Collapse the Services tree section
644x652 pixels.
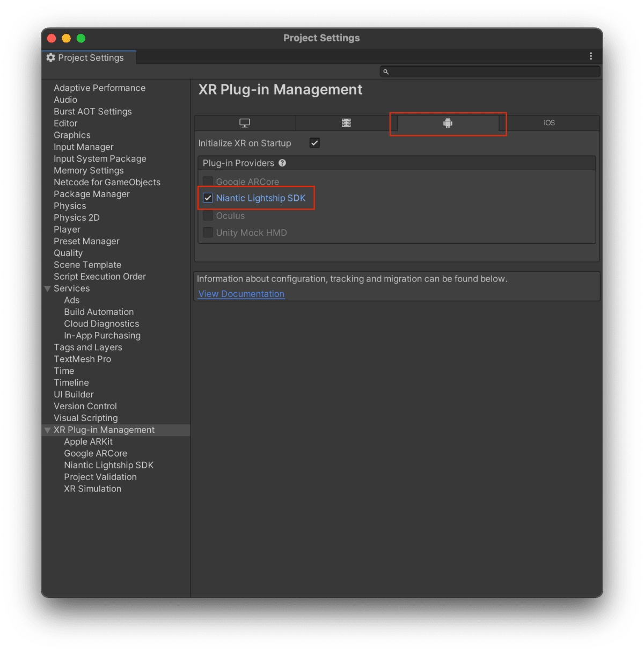pyautogui.click(x=47, y=289)
